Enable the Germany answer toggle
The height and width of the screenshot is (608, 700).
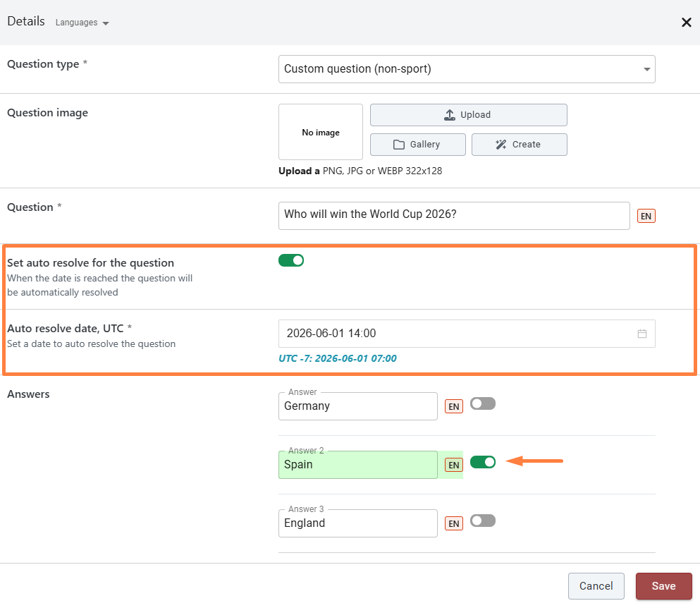point(483,403)
